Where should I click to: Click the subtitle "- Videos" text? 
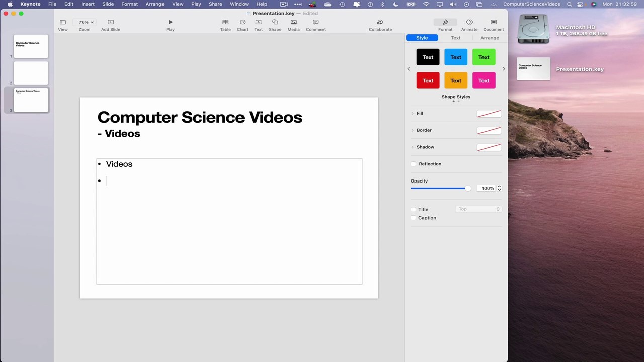click(119, 133)
